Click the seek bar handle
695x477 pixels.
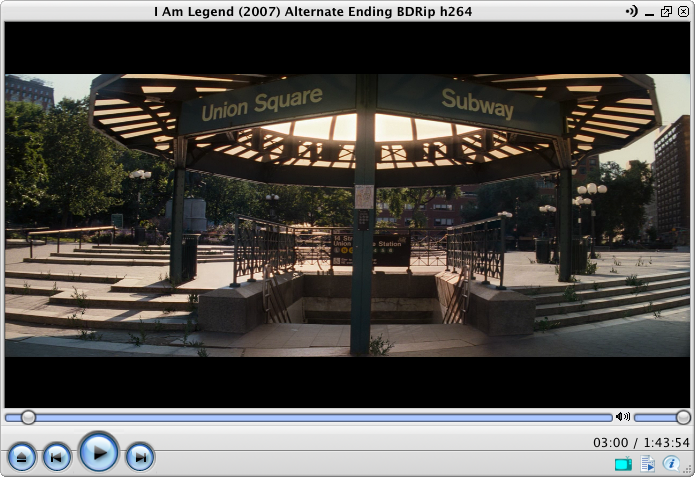tap(28, 417)
